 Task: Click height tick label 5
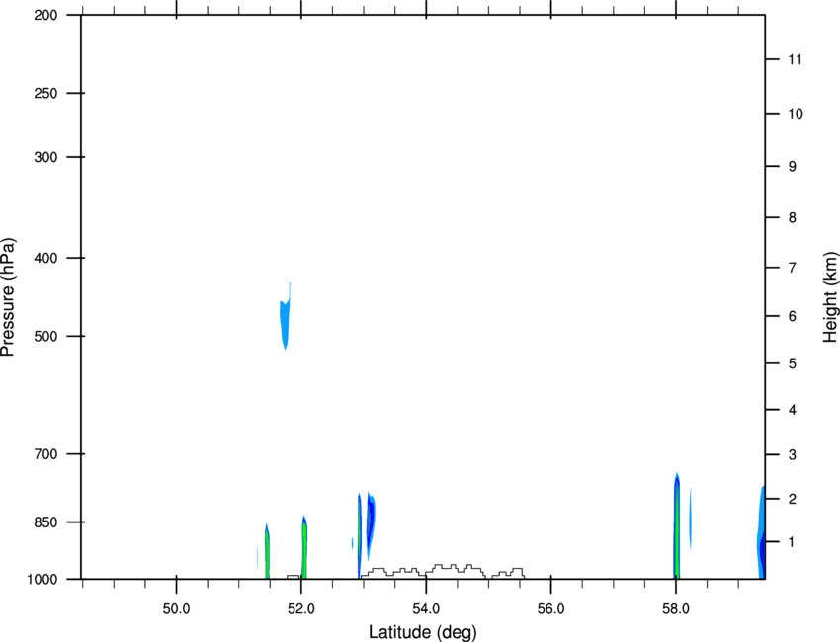[x=793, y=363]
